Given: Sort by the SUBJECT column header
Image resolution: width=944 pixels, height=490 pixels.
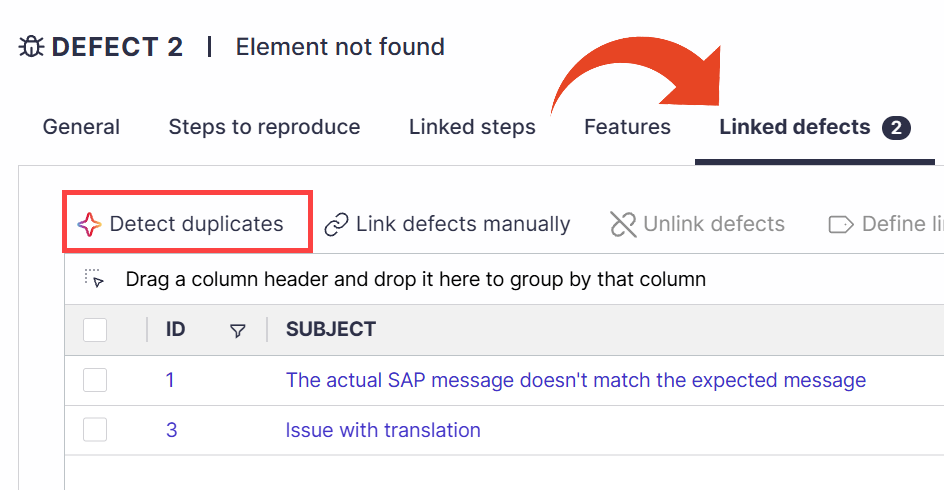Looking at the screenshot, I should [331, 329].
